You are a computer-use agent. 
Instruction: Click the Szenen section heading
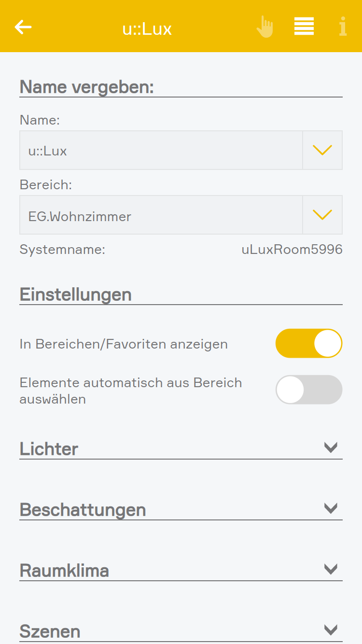coord(50,631)
